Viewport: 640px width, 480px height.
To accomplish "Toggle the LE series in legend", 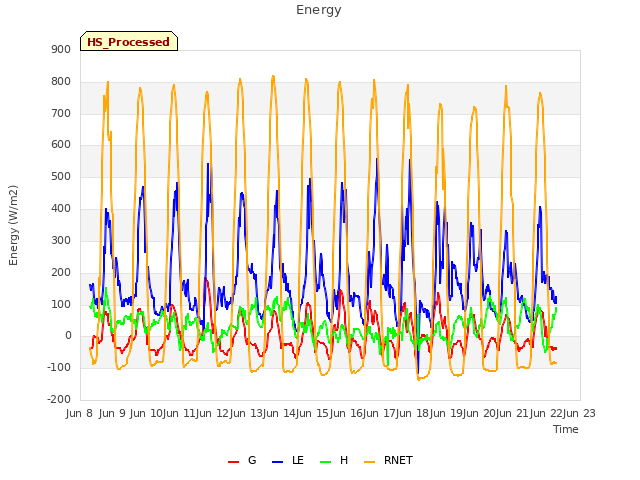I will click(x=288, y=460).
